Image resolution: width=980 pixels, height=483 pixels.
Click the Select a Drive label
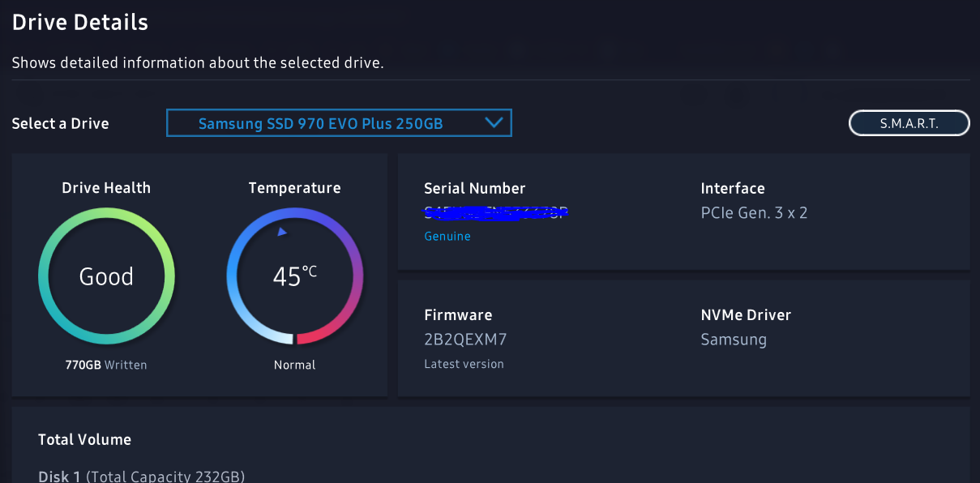pyautogui.click(x=60, y=124)
